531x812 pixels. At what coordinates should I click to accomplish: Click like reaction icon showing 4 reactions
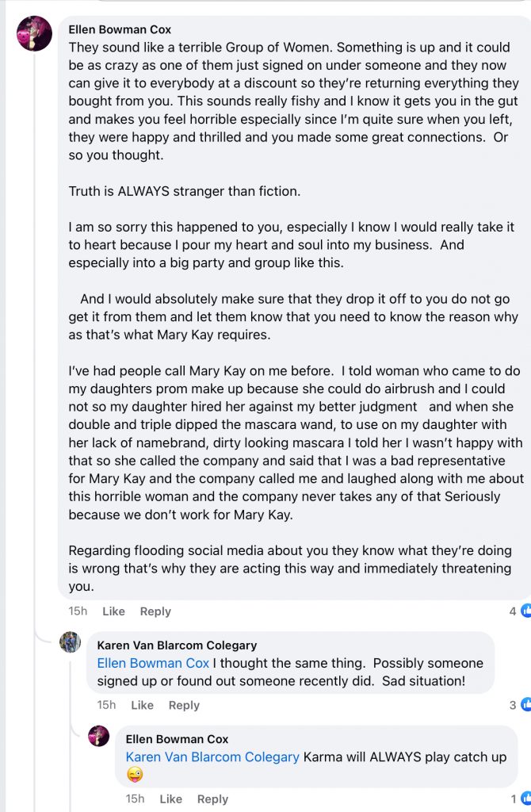point(525,611)
